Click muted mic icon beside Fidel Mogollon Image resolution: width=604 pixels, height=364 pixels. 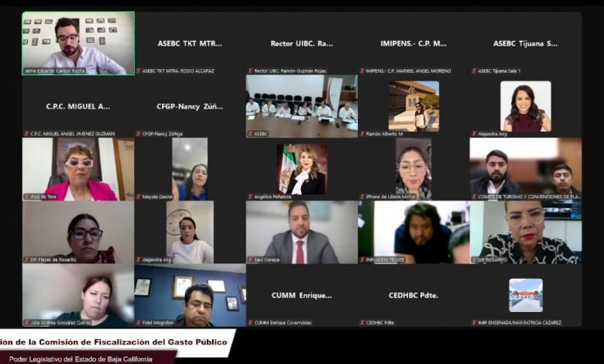[139, 323]
